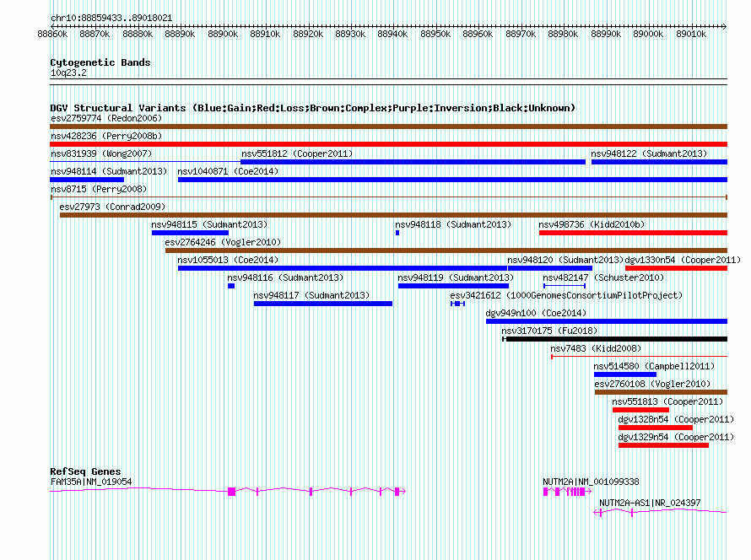
Task: Click the 88900k ruler tick label
Action: coord(223,34)
